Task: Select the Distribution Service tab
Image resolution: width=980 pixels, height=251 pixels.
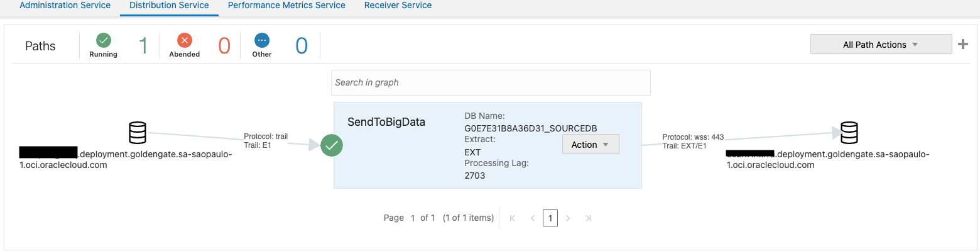Action: 169,6
